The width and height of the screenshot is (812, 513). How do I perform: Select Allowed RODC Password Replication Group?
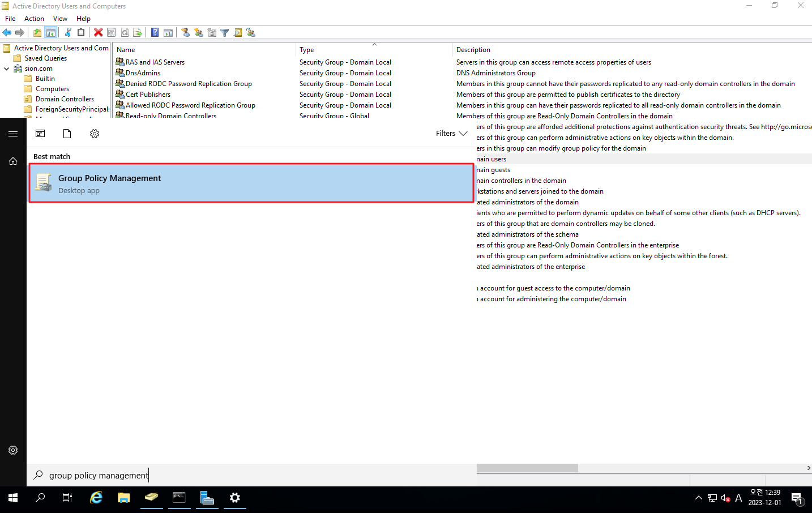[190, 105]
